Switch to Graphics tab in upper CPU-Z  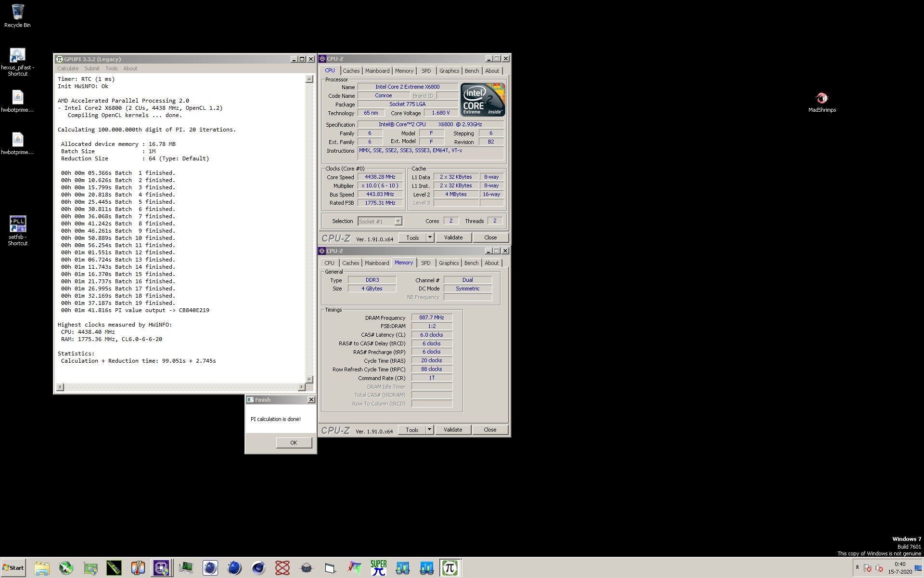click(449, 71)
